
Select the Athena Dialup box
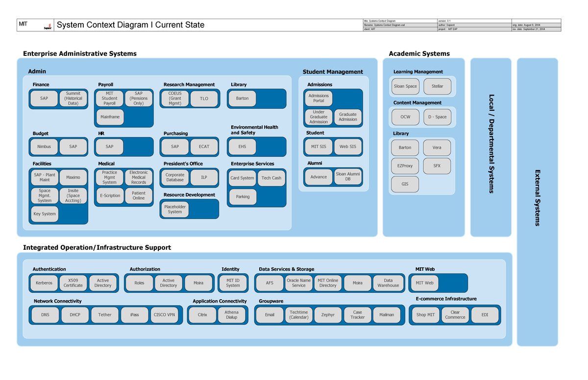click(x=232, y=315)
